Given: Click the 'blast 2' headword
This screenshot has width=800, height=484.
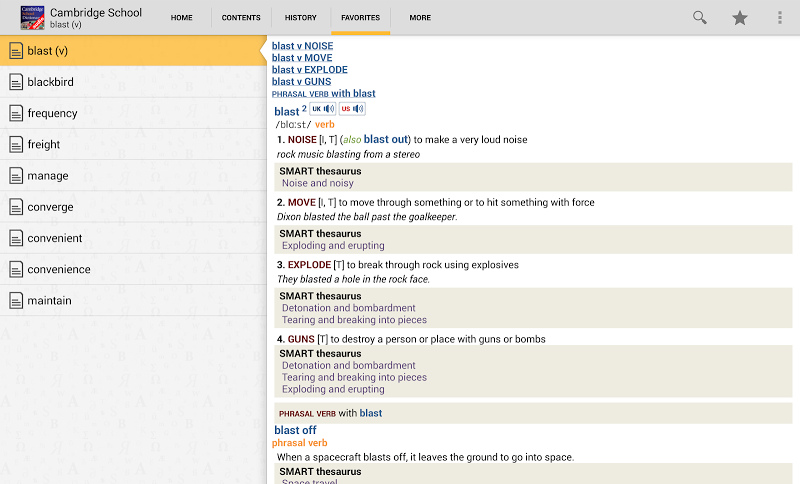Looking at the screenshot, I should [290, 111].
